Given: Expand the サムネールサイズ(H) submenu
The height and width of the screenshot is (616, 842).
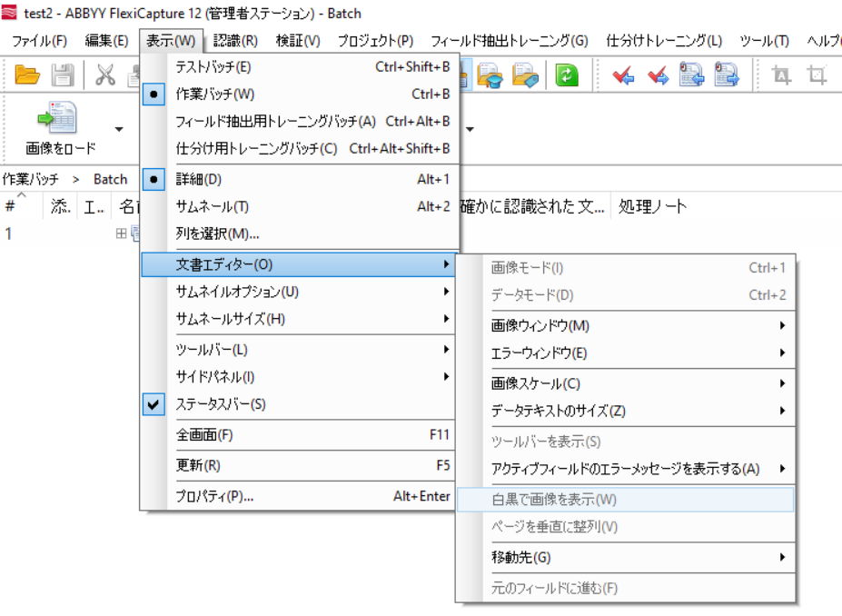Looking at the screenshot, I should click(x=298, y=319).
